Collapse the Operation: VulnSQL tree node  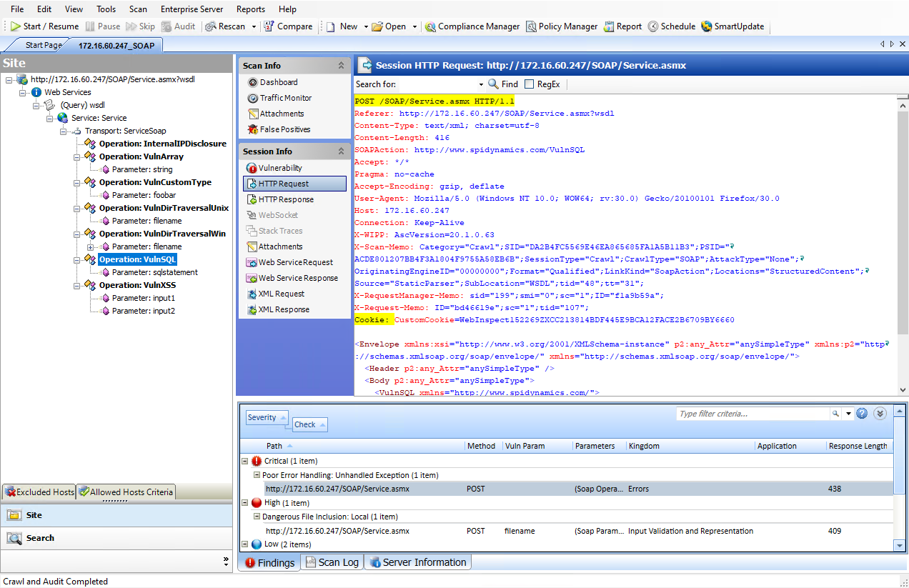[x=77, y=259]
